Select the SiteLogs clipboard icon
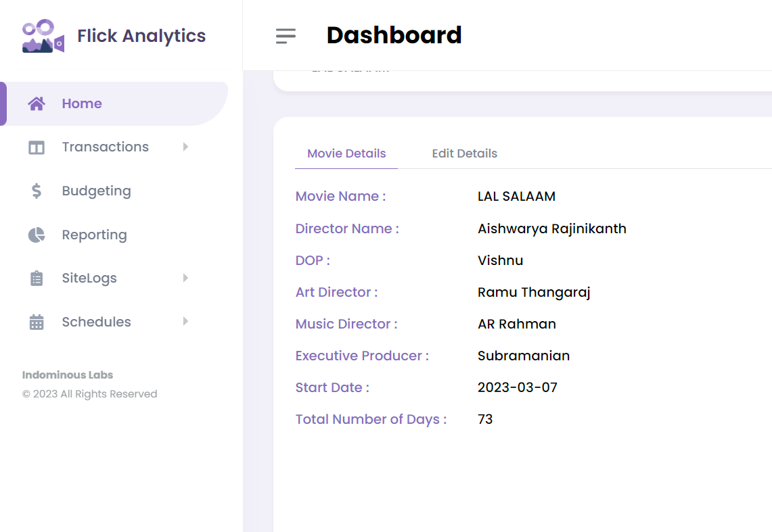Image resolution: width=772 pixels, height=532 pixels. click(x=37, y=279)
